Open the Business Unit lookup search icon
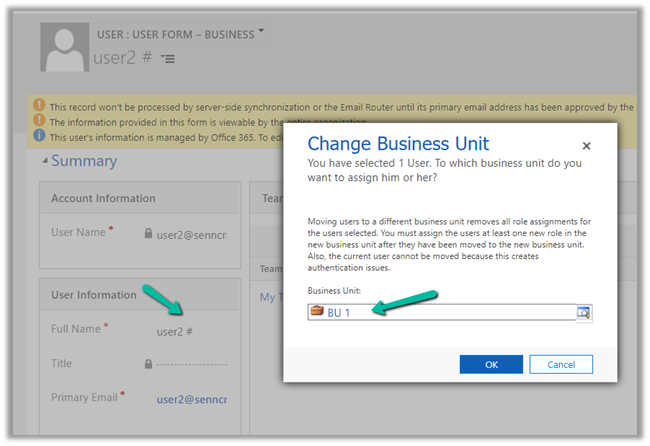The height and width of the screenshot is (446, 650). (583, 313)
